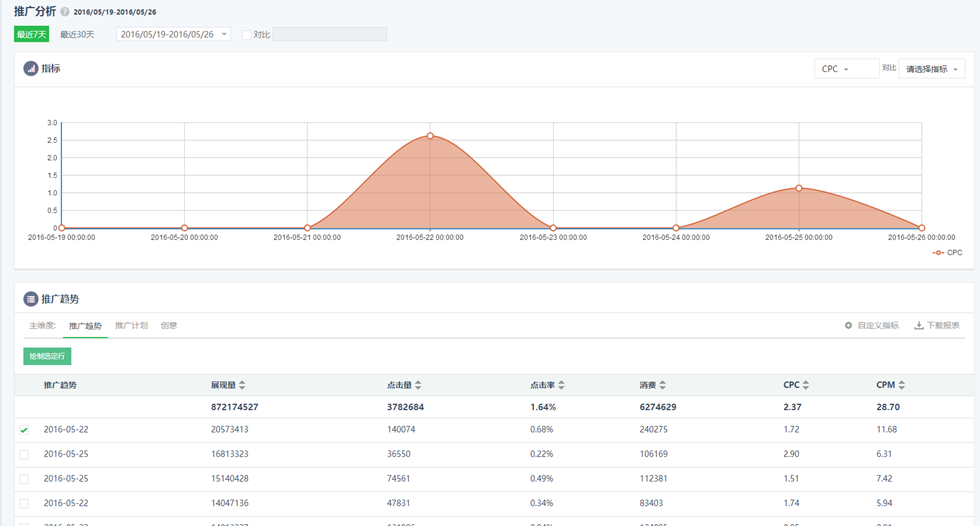Screen dimensions: 980x526
Task: Enable the 对比 date comparison checkbox
Action: pos(247,35)
